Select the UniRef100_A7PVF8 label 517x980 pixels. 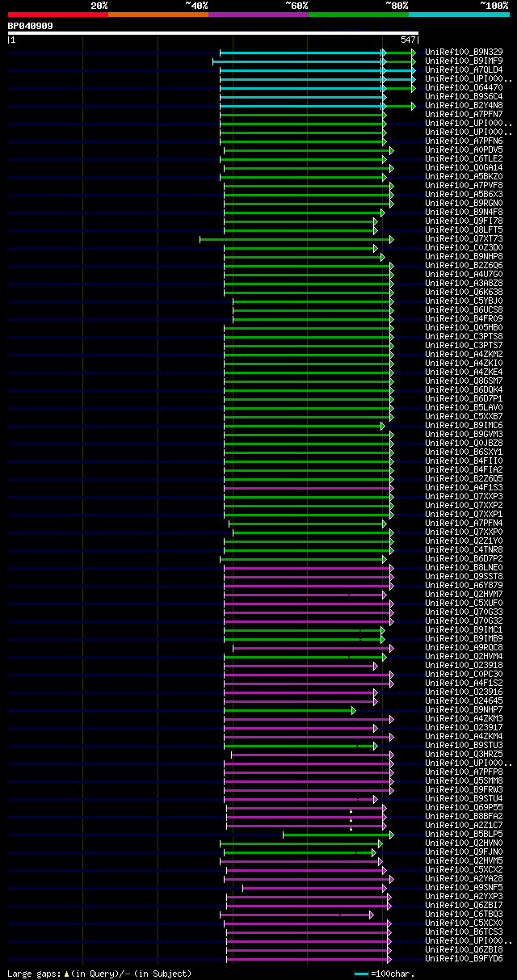[x=464, y=186]
